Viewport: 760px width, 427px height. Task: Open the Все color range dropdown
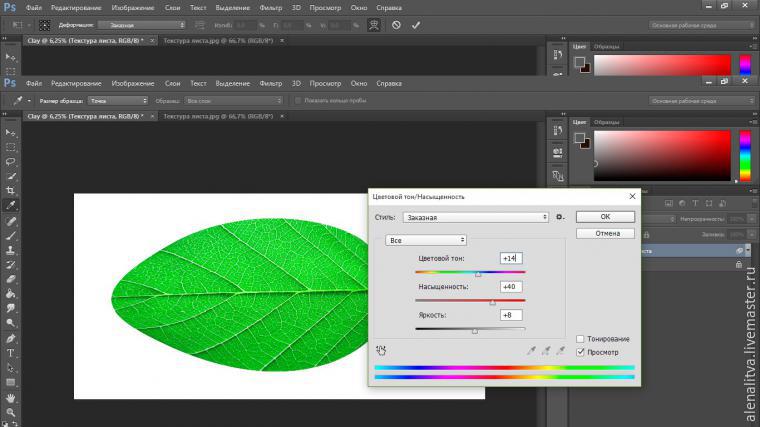pos(426,240)
